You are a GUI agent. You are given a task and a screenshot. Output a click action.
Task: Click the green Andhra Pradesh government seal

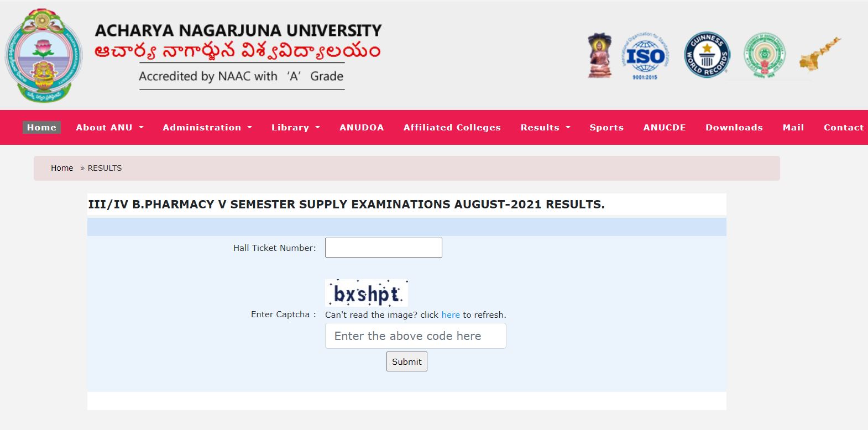tap(765, 55)
